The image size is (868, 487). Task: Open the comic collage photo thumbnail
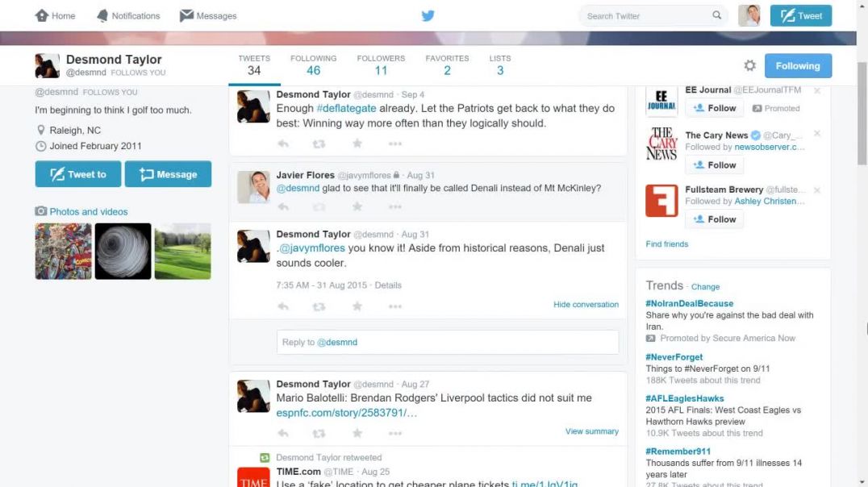coord(63,252)
